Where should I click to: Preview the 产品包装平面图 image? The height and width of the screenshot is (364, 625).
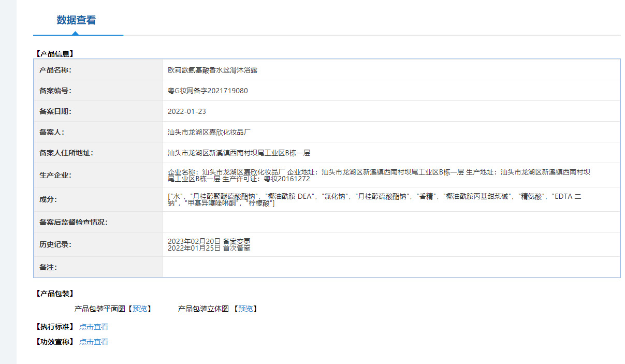pyautogui.click(x=140, y=309)
